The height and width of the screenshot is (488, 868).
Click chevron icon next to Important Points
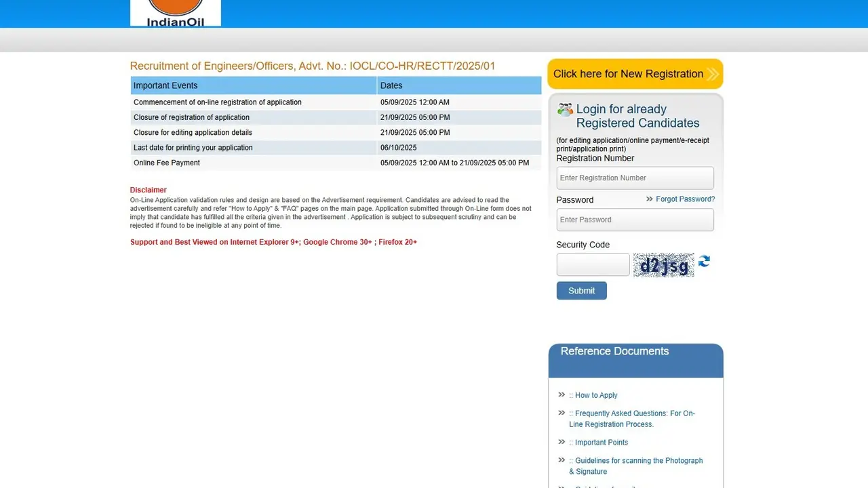(x=562, y=441)
